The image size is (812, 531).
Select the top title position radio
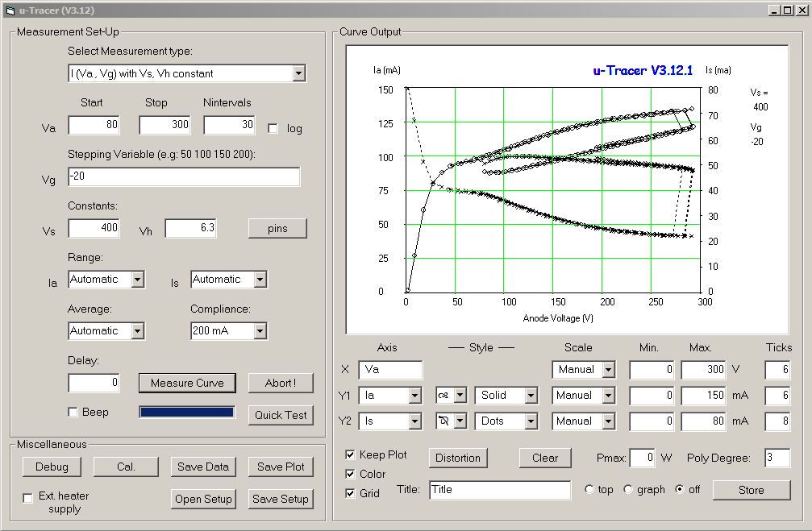pyautogui.click(x=589, y=489)
